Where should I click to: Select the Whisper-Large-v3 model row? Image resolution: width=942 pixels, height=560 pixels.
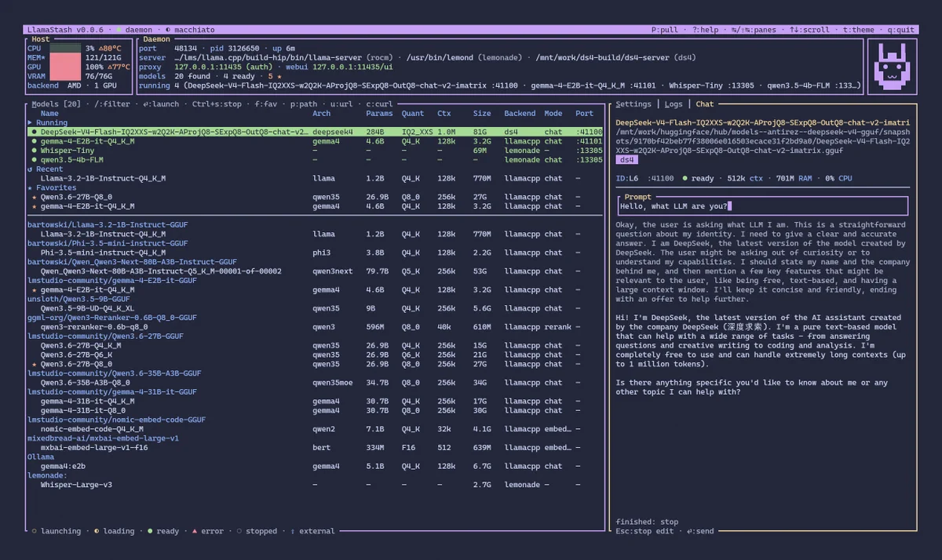[316, 485]
